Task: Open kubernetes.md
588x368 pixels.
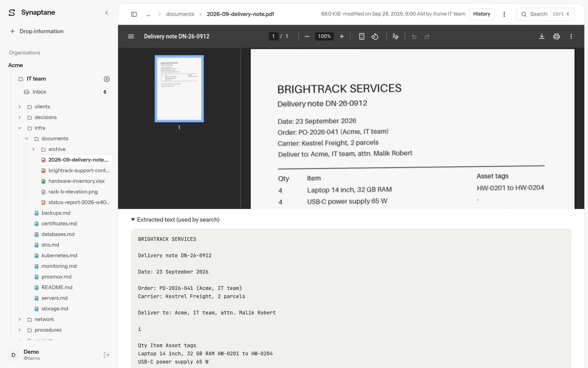Action: pos(59,256)
